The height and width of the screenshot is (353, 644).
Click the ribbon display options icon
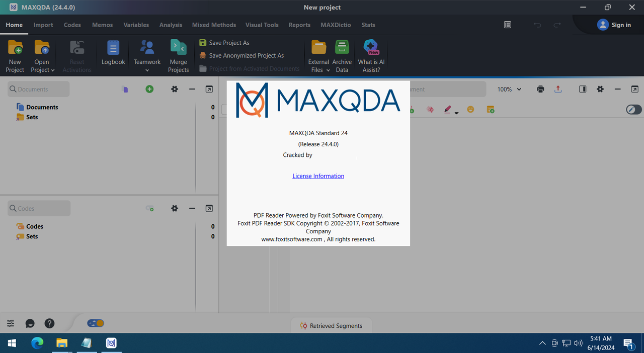pyautogui.click(x=508, y=25)
